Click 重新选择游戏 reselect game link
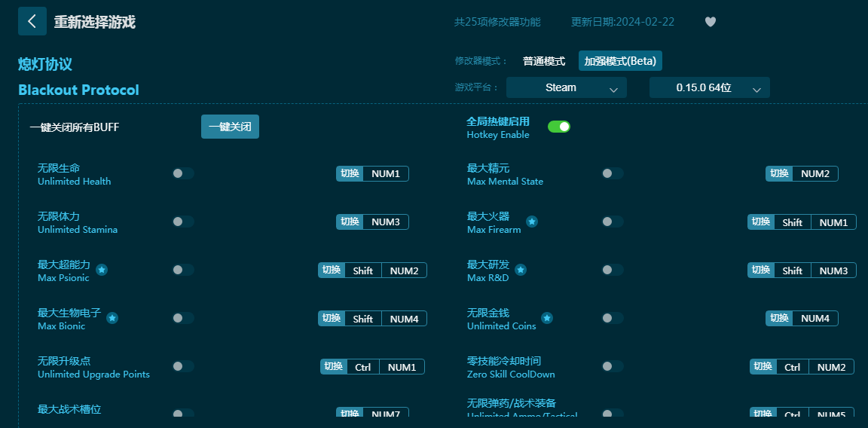Image resolution: width=868 pixels, height=428 pixels. (x=95, y=22)
